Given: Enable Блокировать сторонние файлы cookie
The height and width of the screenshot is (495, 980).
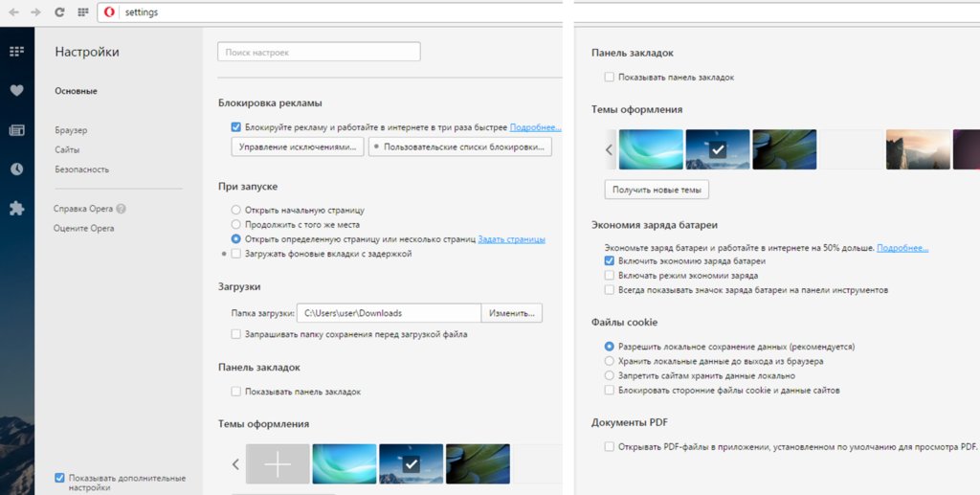Looking at the screenshot, I should pyautogui.click(x=609, y=390).
